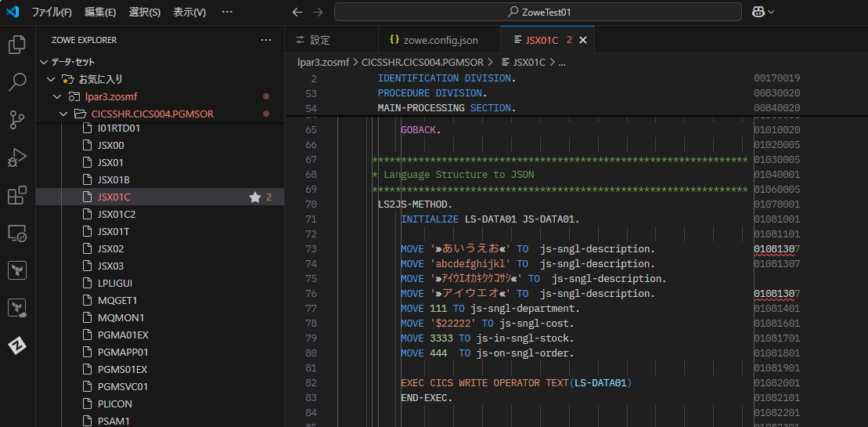Click CICSSHR.CICS004.PGMSOR in the breadcrumb

click(422, 62)
